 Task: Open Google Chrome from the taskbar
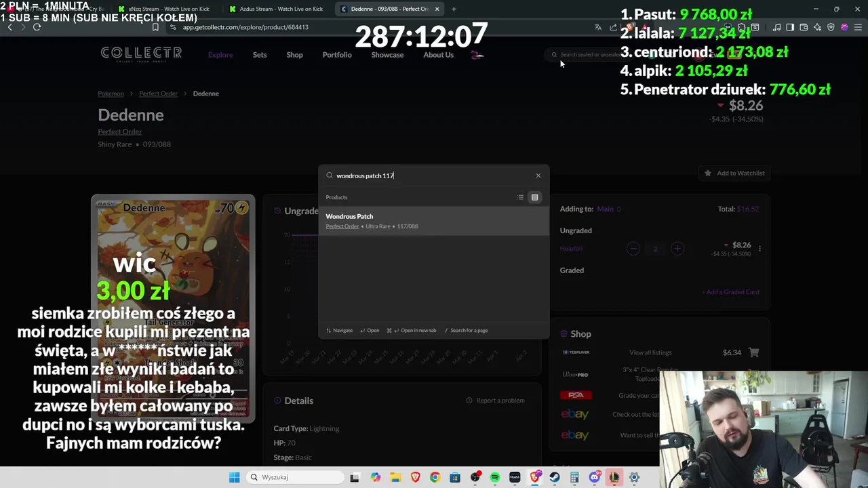click(x=435, y=477)
